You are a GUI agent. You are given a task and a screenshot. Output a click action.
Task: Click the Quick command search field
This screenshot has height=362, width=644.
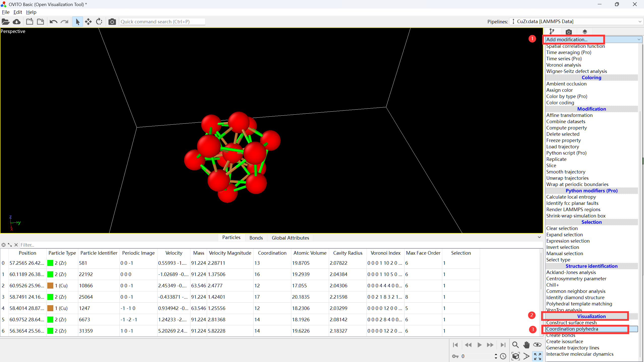(x=162, y=22)
